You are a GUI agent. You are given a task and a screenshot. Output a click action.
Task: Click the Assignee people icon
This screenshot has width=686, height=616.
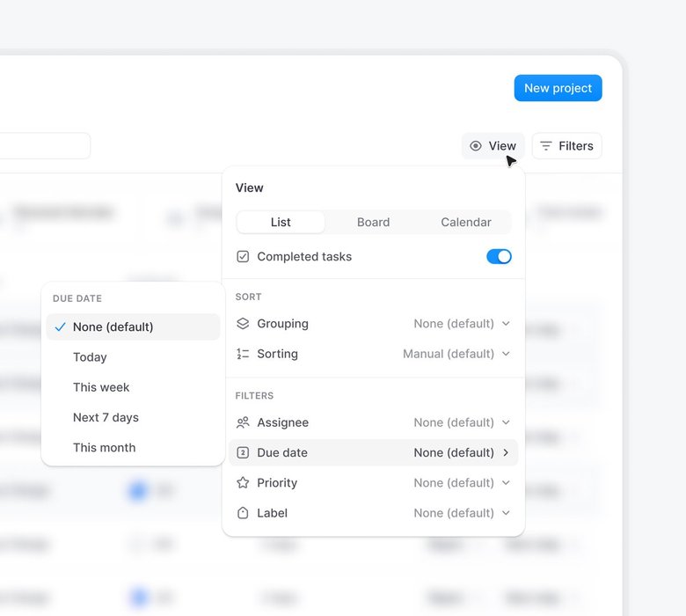244,422
